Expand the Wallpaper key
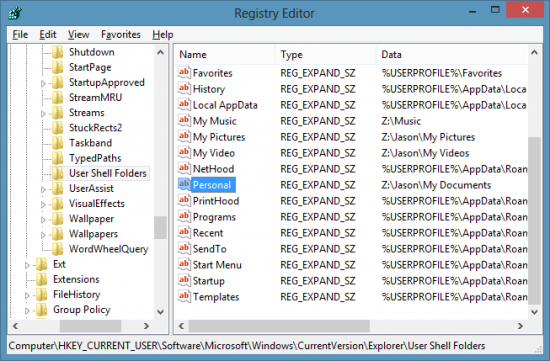Viewport: 550px width, 361px height. point(43,220)
